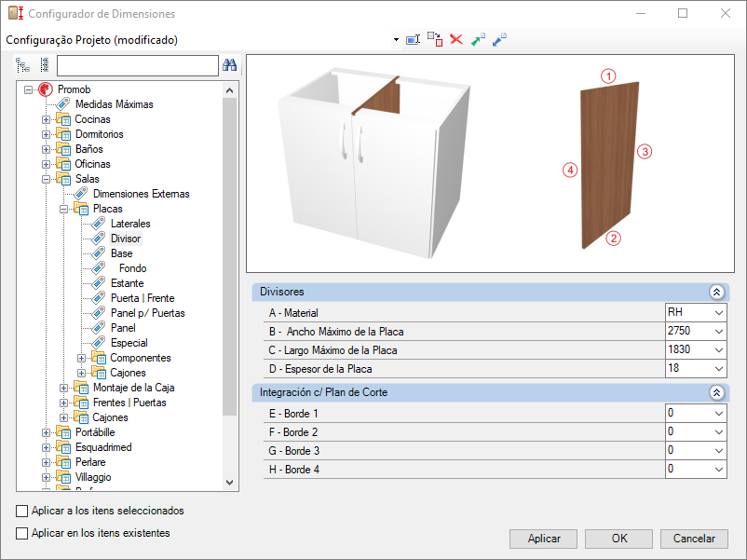747x560 pixels.
Task: Click the tree search input field
Action: coord(138,65)
